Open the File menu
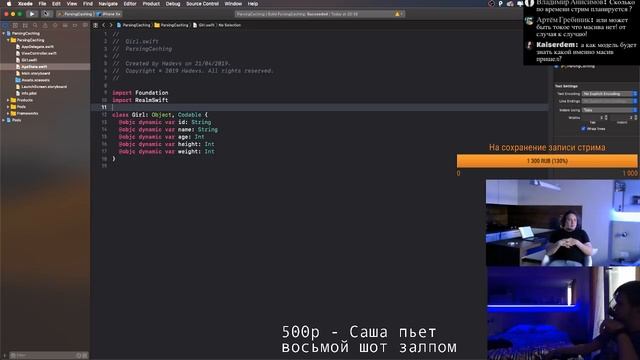 click(42, 4)
